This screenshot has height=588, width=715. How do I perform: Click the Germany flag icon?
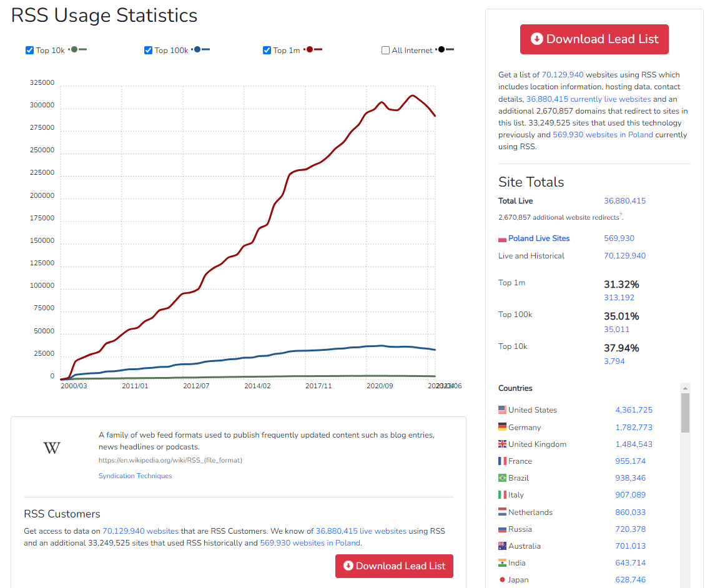[502, 427]
